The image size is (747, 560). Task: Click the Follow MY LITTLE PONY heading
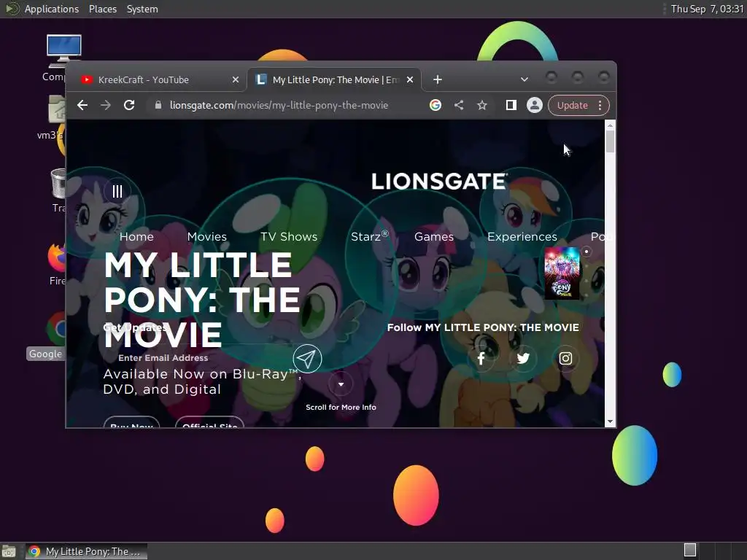tap(483, 327)
